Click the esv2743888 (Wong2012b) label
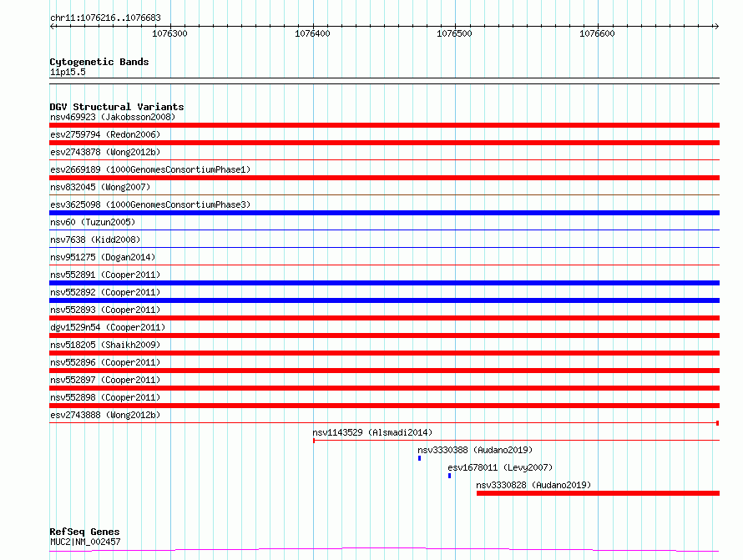 [x=105, y=415]
